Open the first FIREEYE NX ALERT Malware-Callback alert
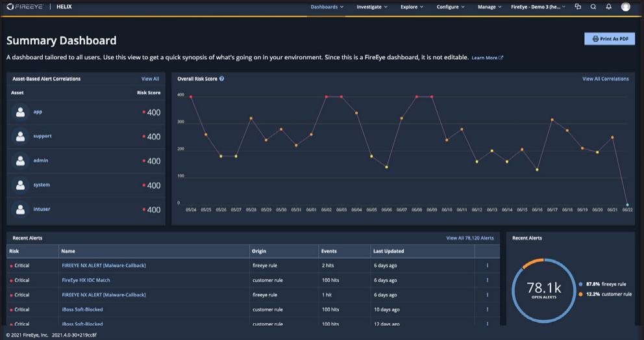The width and height of the screenshot is (644, 340). (103, 266)
